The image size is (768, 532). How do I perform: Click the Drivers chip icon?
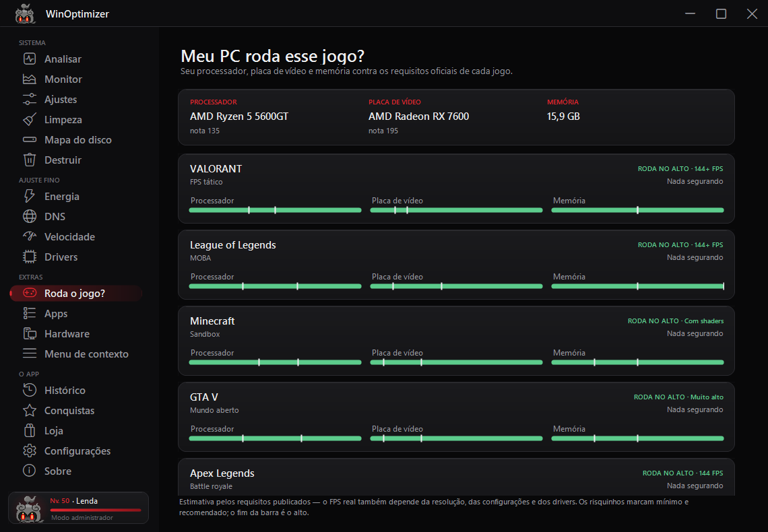30,257
